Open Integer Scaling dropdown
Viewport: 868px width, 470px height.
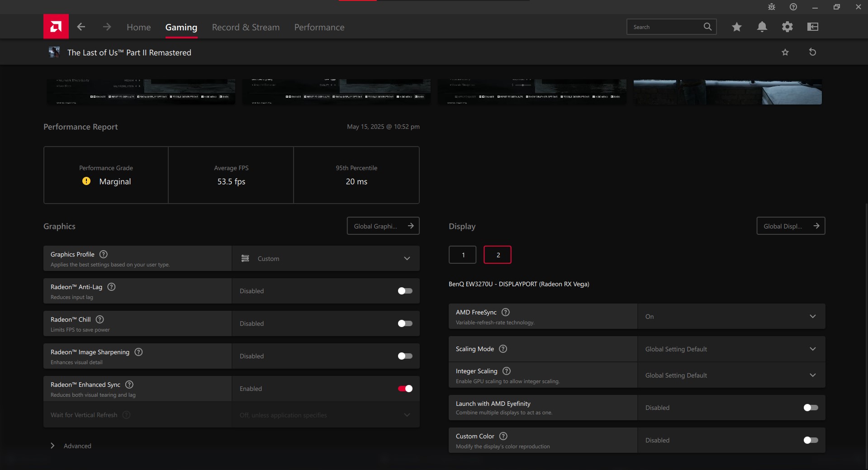(x=731, y=375)
